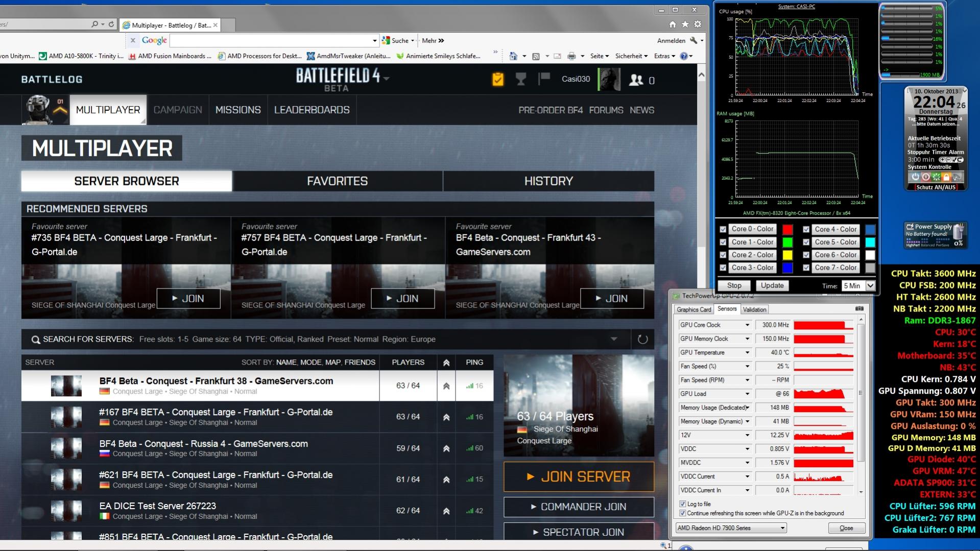
Task: Click the GPU-Z camera screenshot icon
Action: [x=859, y=309]
